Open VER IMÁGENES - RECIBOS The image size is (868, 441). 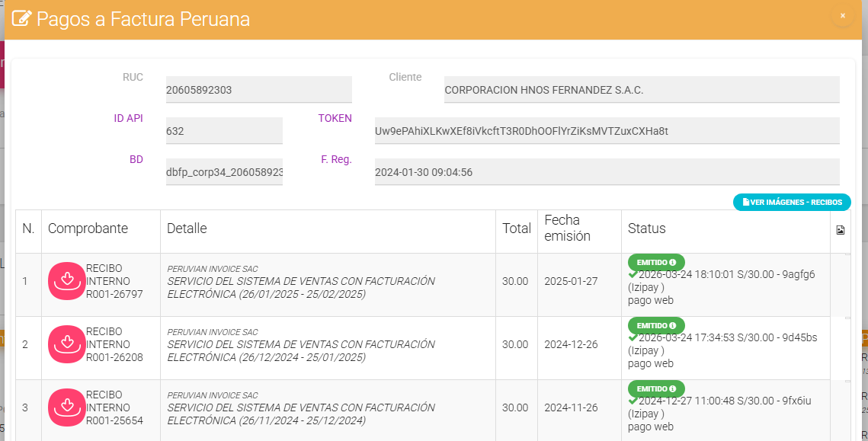[x=792, y=203]
